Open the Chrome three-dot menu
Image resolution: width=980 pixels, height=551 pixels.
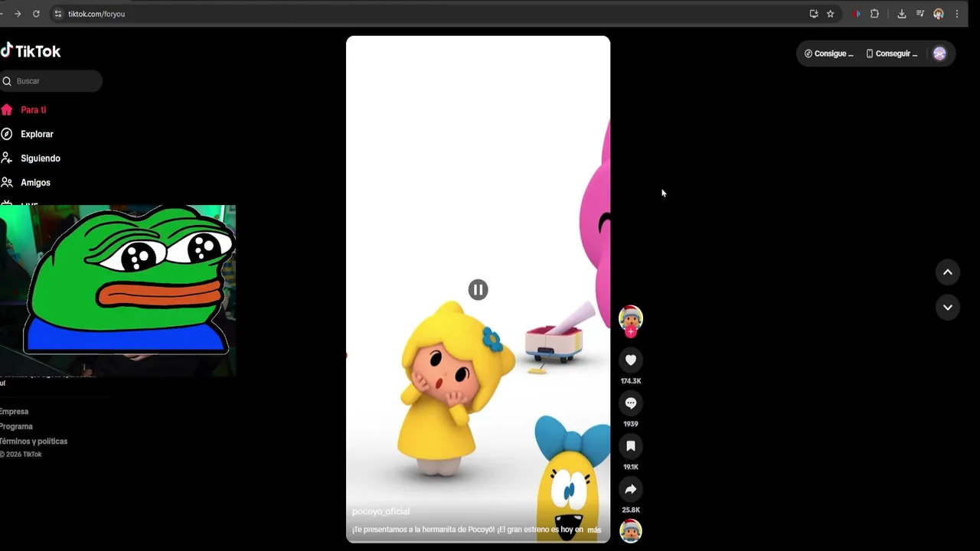(x=957, y=14)
